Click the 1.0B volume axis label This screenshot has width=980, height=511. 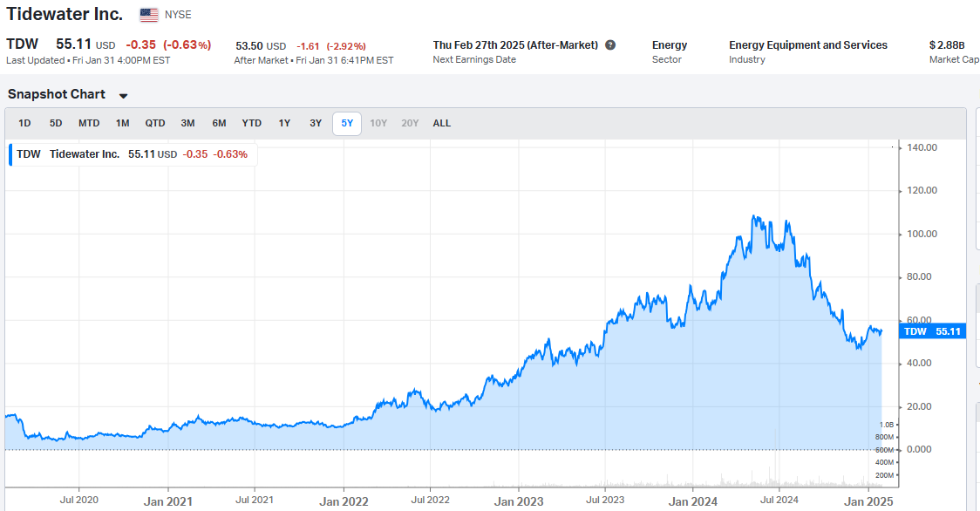tap(886, 425)
